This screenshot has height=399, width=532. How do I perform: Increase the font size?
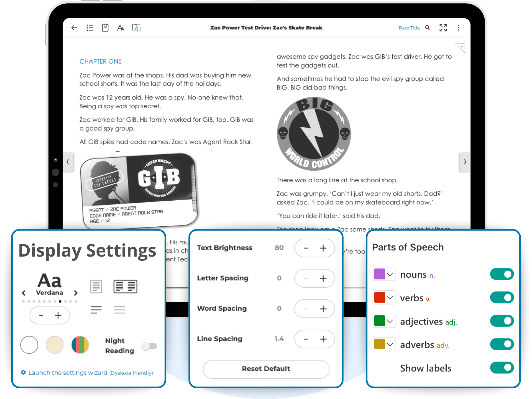(58, 315)
